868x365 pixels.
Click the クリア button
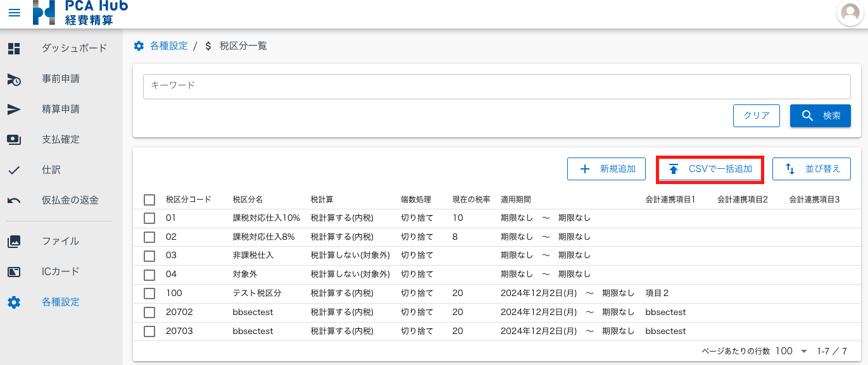(x=757, y=116)
